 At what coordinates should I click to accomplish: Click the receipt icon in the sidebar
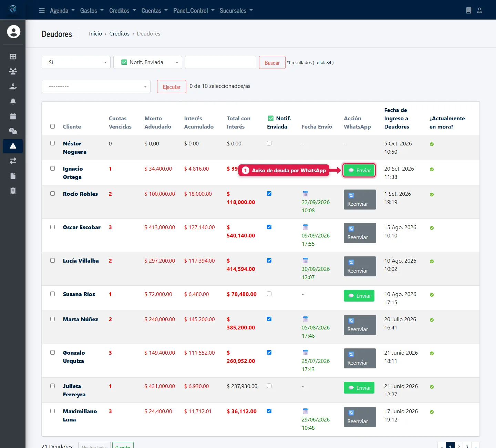point(13,191)
